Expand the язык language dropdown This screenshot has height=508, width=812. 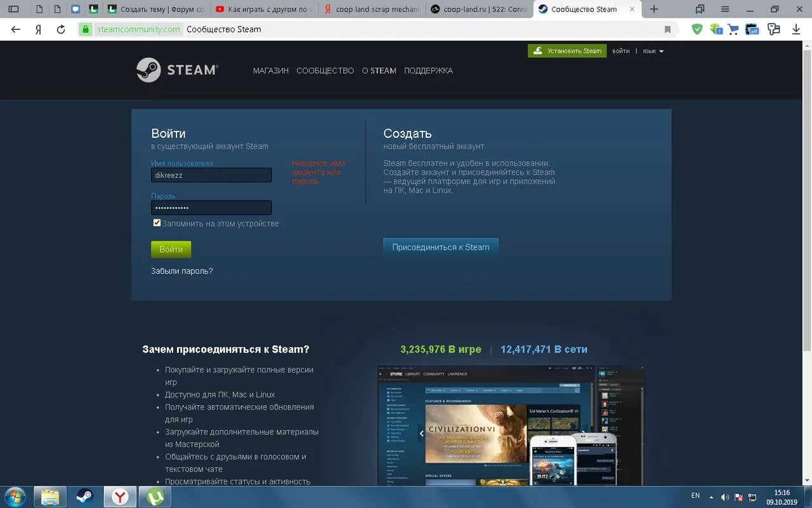pyautogui.click(x=653, y=51)
